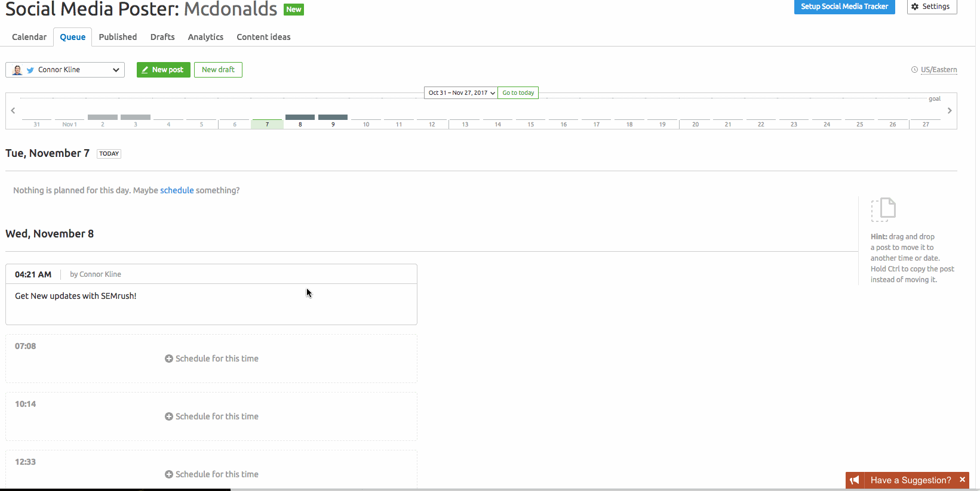This screenshot has height=491, width=980.
Task: Create a New post
Action: 164,70
